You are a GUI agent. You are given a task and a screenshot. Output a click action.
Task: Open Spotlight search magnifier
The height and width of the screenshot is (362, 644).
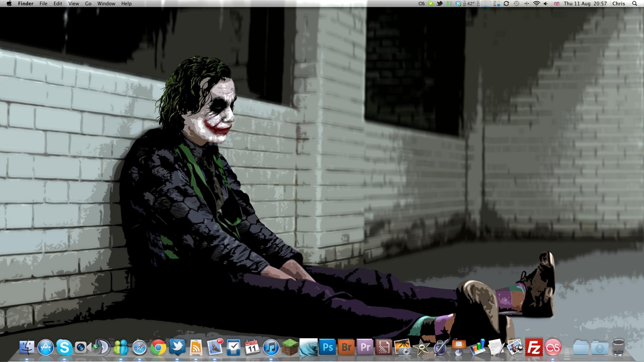point(634,4)
